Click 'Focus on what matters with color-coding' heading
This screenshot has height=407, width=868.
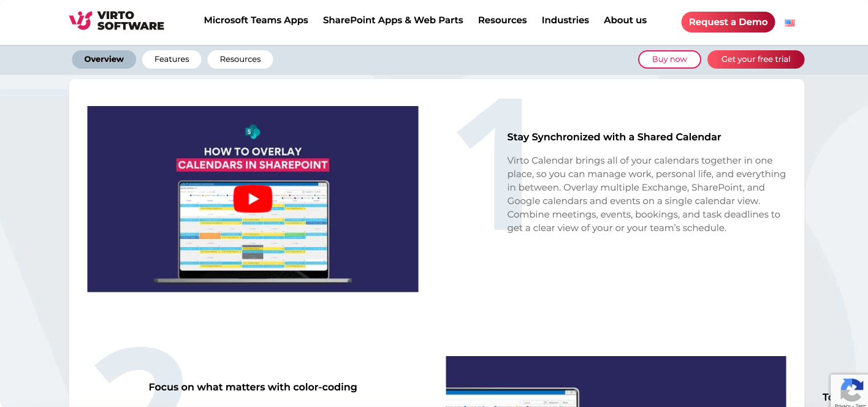click(x=253, y=387)
